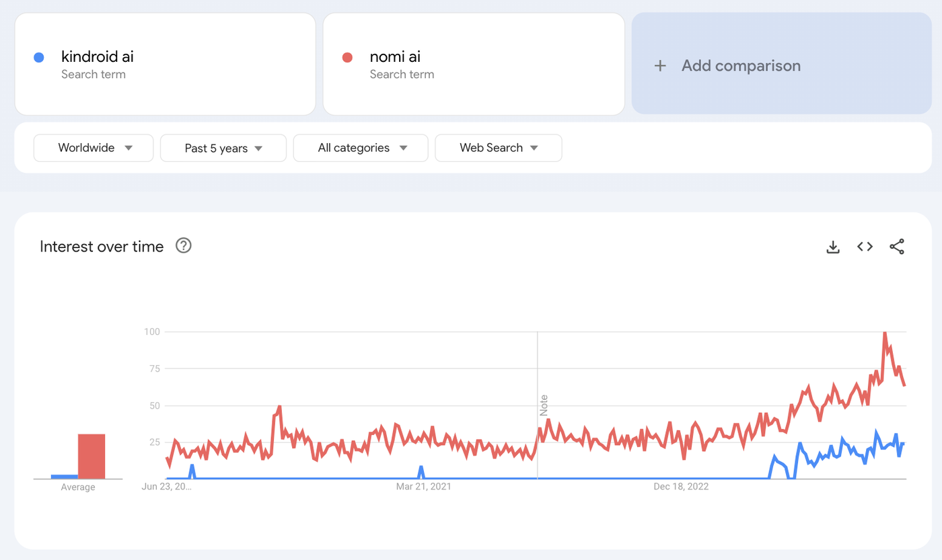Click the blue kindroid ai average bar

65,477
